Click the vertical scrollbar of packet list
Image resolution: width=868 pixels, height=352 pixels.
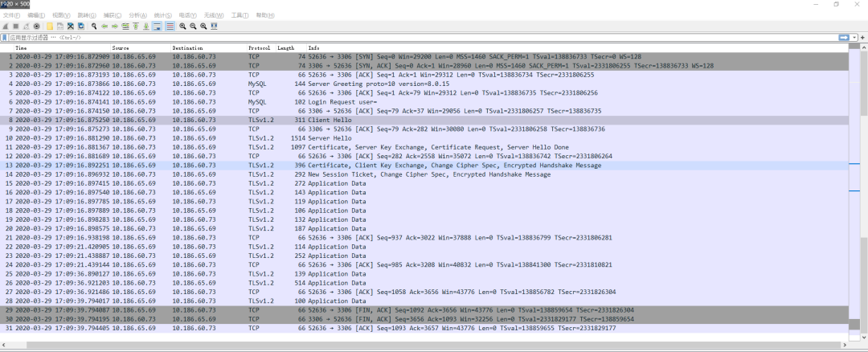864,192
